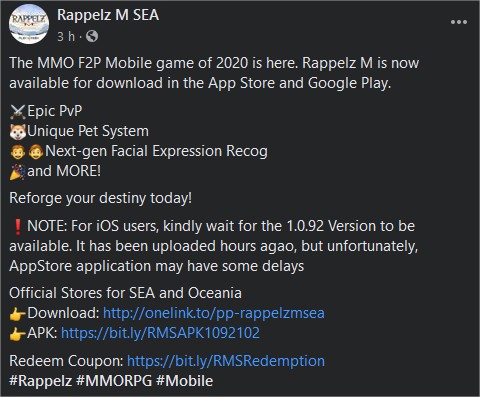Click the Reforge your destiny today text
The width and height of the screenshot is (480, 397).
[101, 198]
